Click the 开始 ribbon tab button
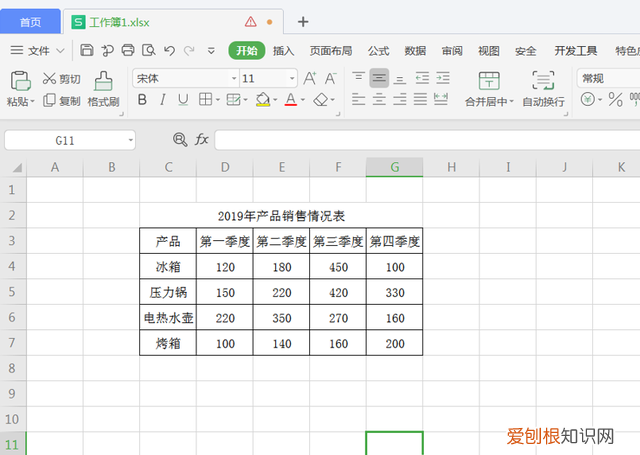Image resolution: width=640 pixels, height=455 pixels. [x=247, y=51]
